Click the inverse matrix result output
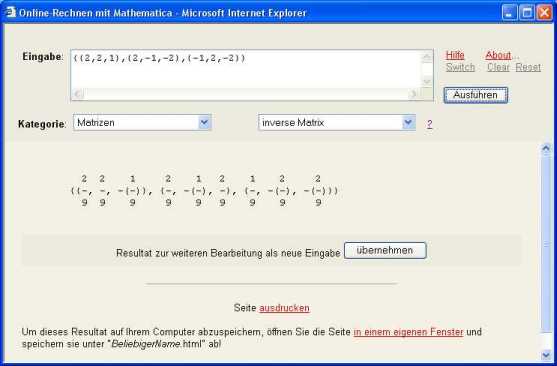Image resolution: width=557 pixels, height=366 pixels. click(205, 190)
